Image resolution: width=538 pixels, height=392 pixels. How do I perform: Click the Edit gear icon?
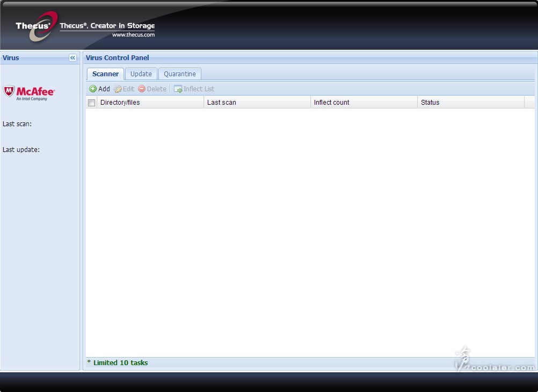click(x=118, y=89)
